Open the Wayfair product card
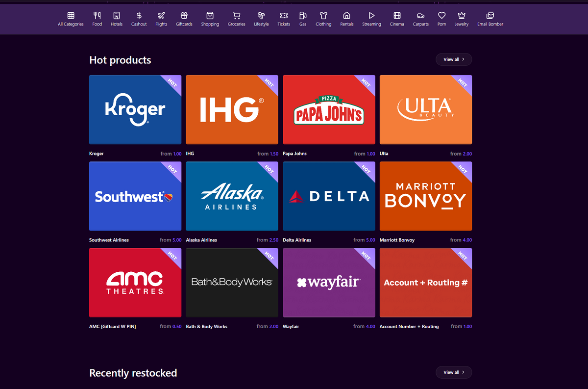This screenshot has height=389, width=588. [x=329, y=283]
